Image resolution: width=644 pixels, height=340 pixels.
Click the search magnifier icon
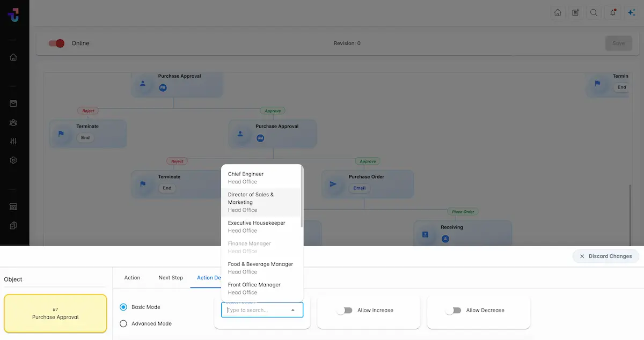click(x=594, y=13)
